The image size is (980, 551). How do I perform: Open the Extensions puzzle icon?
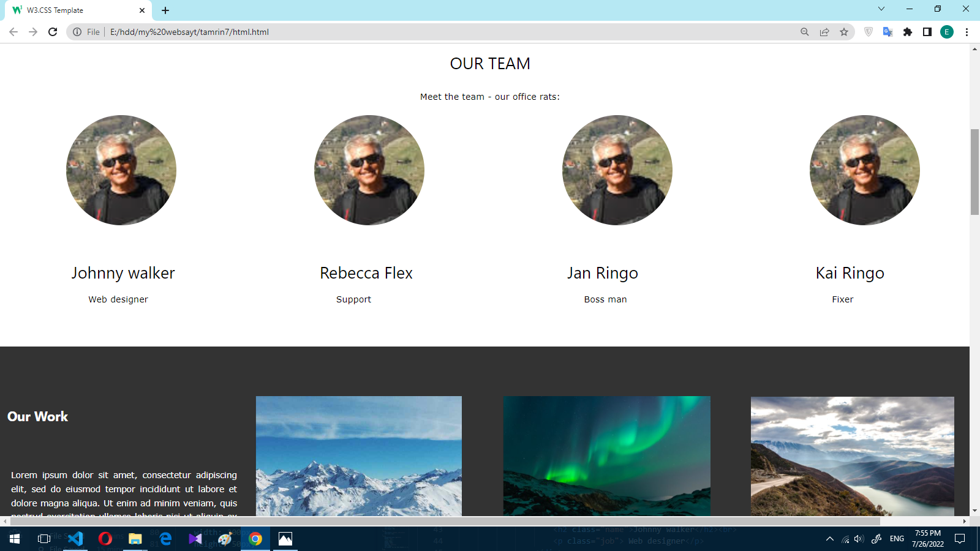point(908,32)
